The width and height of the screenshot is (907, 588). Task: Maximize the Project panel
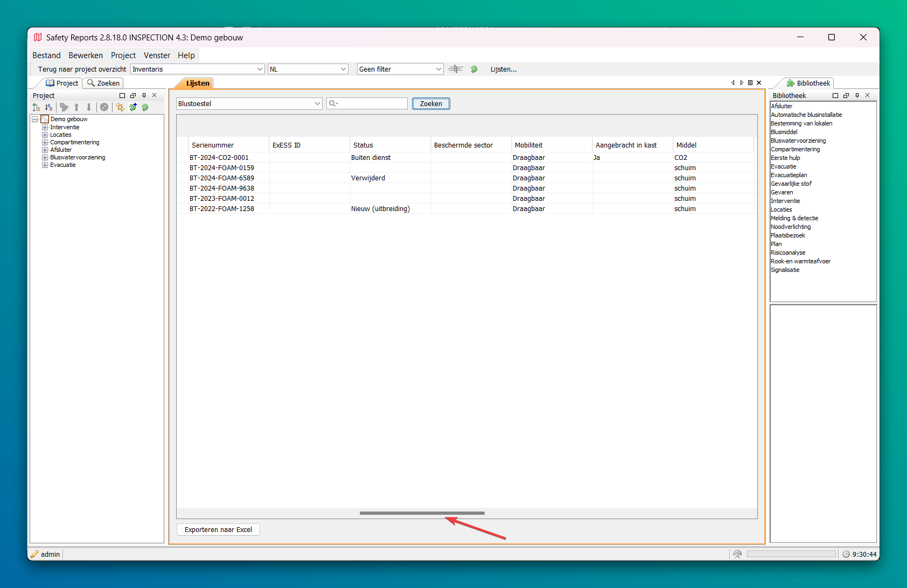[x=122, y=95]
